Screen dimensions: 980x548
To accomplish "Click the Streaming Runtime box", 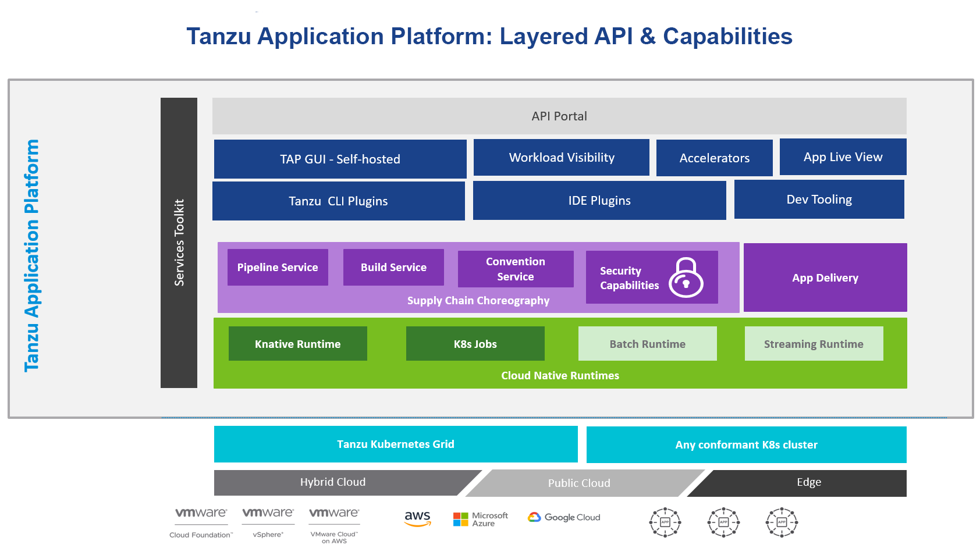I will [x=814, y=344].
